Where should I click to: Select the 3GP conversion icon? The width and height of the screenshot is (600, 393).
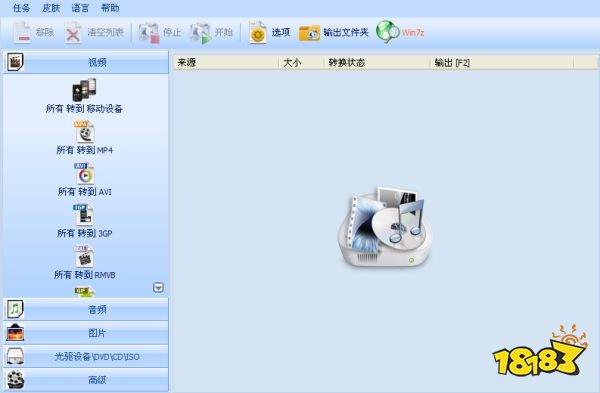coord(84,215)
